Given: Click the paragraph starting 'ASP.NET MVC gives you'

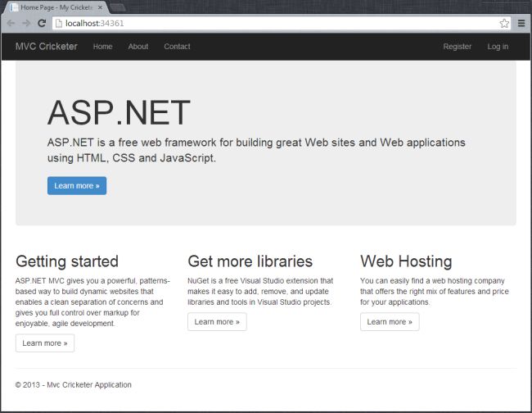Looking at the screenshot, I should pyautogui.click(x=92, y=302).
